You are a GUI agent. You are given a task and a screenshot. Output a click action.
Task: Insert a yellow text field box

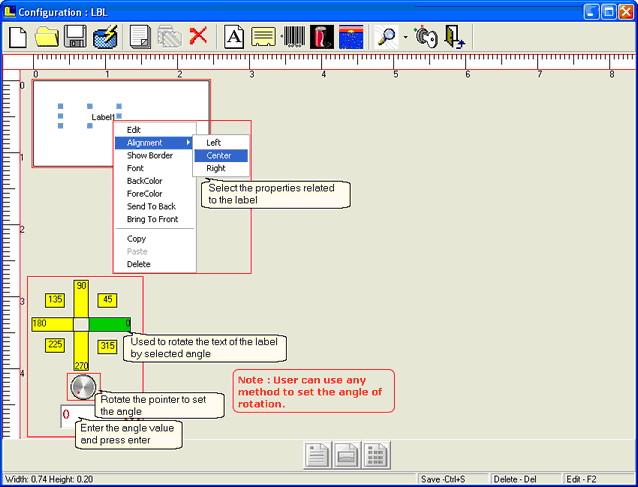pos(263,37)
